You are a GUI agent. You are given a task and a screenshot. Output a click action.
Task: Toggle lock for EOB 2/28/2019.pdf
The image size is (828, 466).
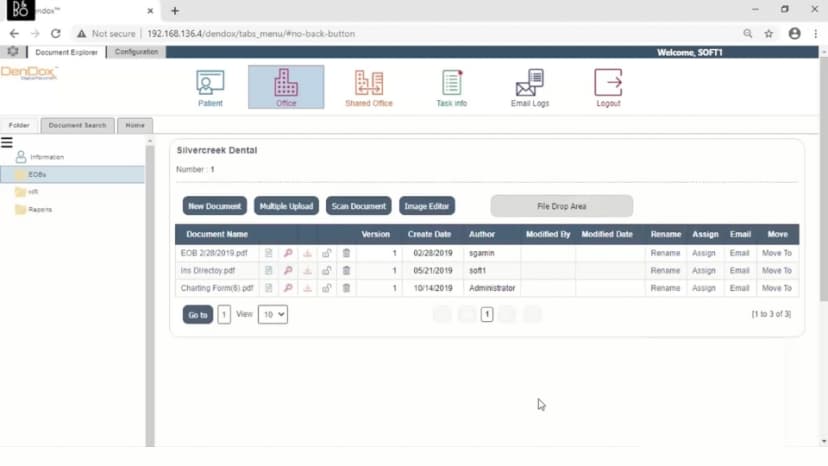(327, 253)
